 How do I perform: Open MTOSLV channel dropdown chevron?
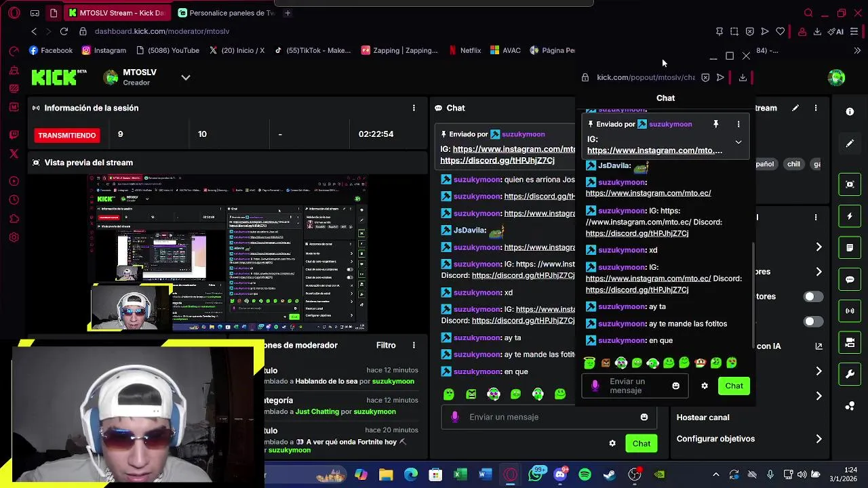[x=185, y=77]
